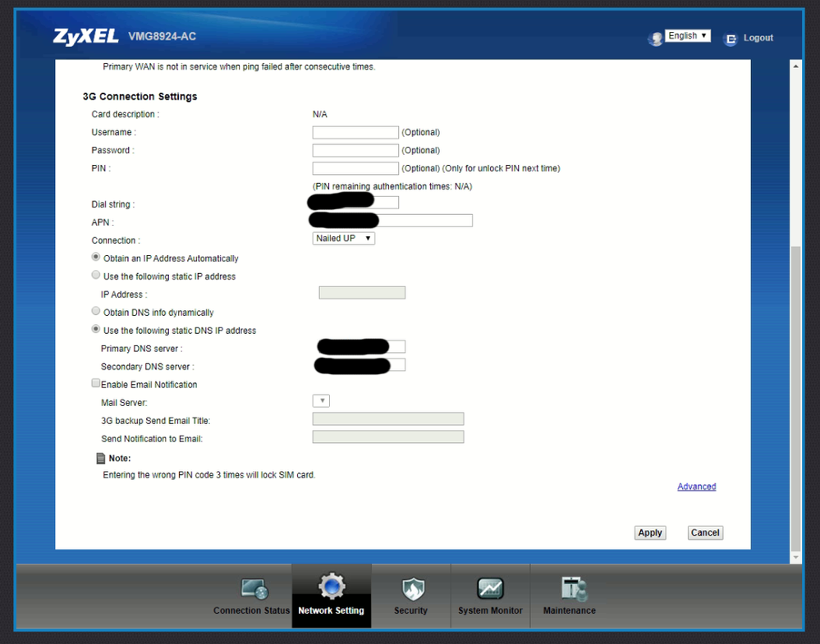Select Obtain an IP Address Automatically

(96, 258)
